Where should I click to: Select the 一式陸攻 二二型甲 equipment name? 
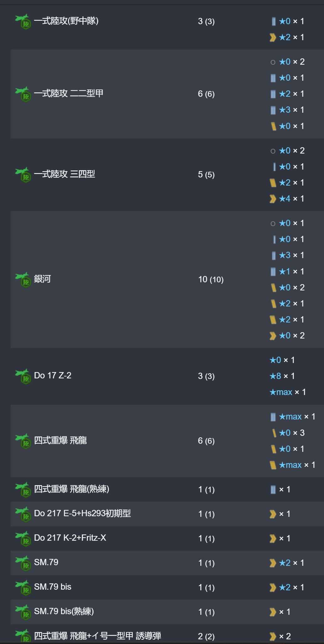point(68,93)
